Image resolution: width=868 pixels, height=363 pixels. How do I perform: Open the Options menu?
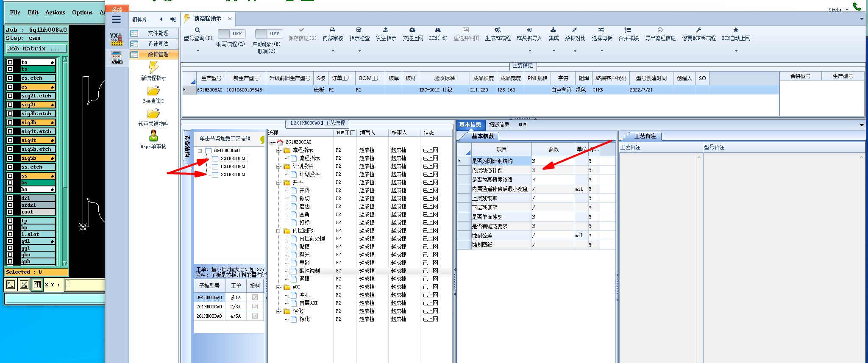tap(82, 12)
